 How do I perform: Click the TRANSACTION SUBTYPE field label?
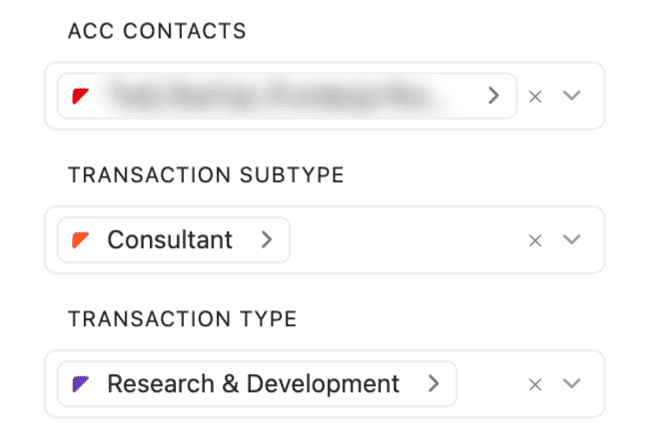tap(206, 175)
